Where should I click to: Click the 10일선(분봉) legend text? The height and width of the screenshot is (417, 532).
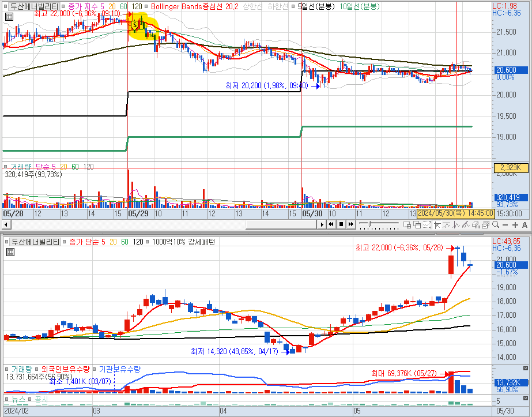(360, 6)
